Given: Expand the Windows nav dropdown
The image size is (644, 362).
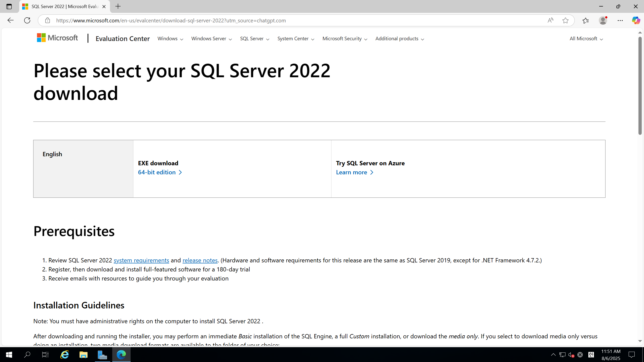Looking at the screenshot, I should click(x=170, y=38).
